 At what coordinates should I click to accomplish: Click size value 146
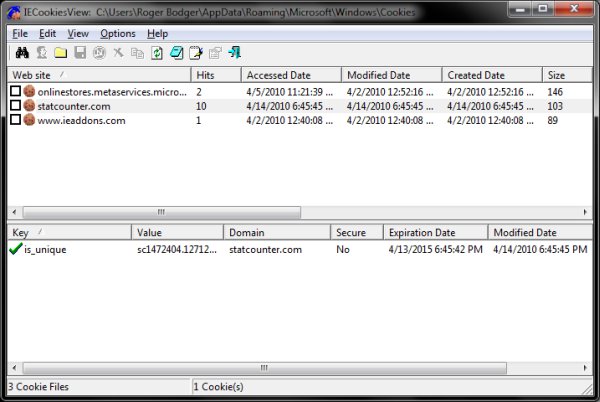[x=555, y=92]
